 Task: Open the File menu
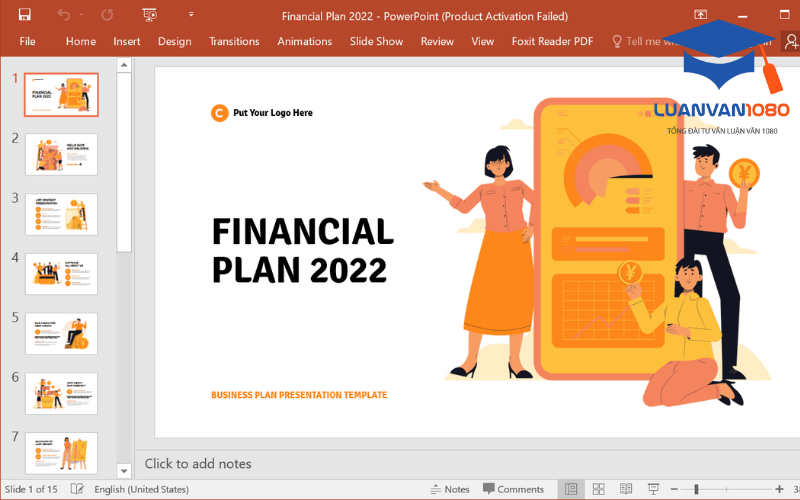click(28, 41)
